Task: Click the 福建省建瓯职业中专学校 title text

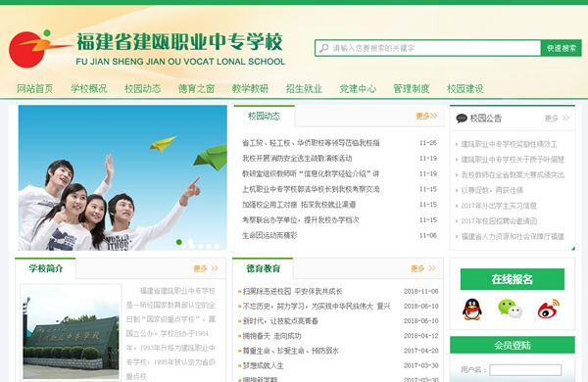Action: 179,41
